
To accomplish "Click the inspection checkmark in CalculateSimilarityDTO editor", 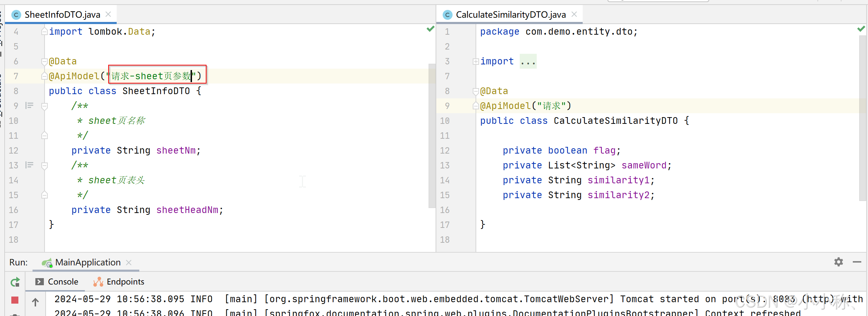I will pos(861,29).
